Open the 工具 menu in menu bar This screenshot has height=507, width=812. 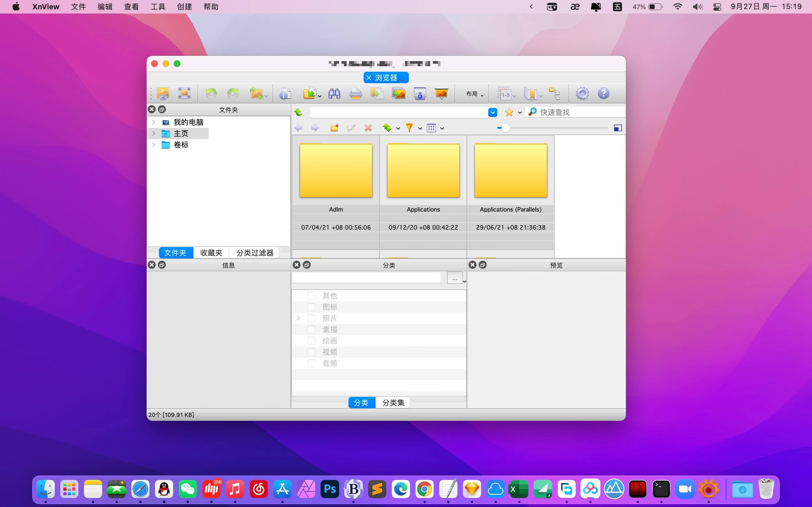(x=158, y=7)
